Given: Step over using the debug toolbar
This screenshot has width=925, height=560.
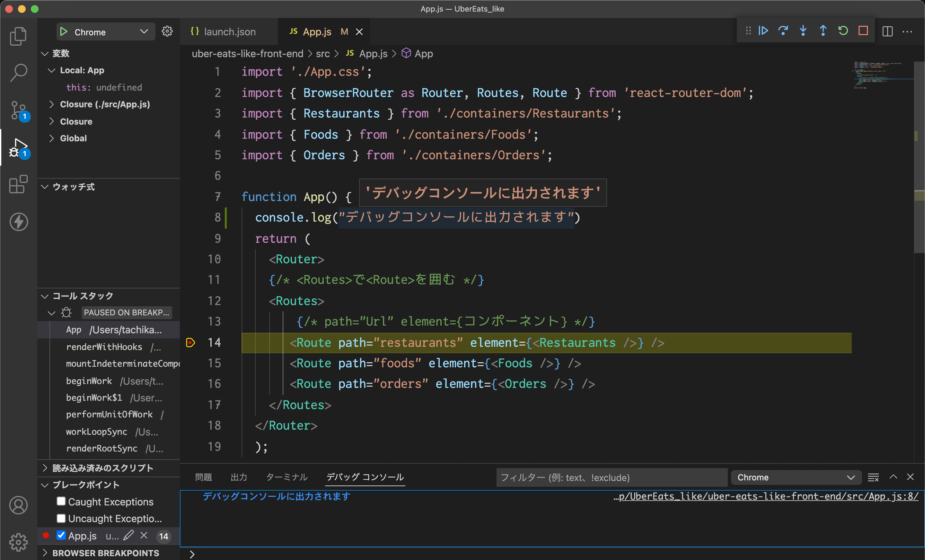Looking at the screenshot, I should (783, 31).
